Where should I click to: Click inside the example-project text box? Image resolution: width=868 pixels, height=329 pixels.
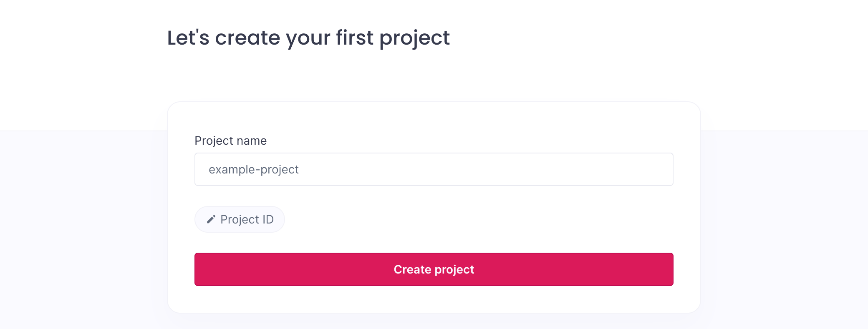coord(434,169)
